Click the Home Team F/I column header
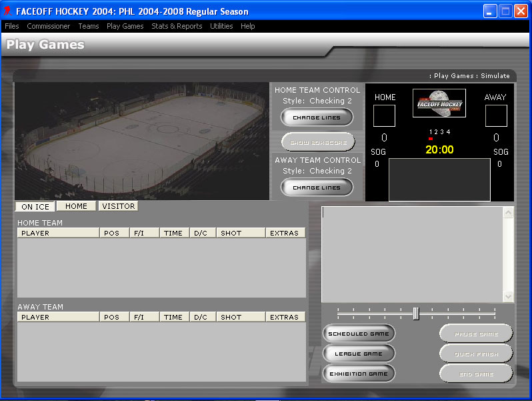 pyautogui.click(x=145, y=233)
